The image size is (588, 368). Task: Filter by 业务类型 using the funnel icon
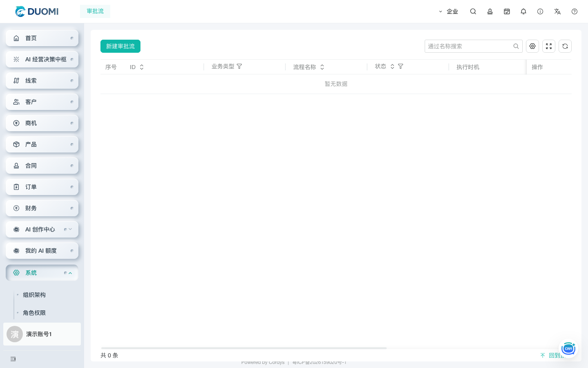tap(239, 66)
